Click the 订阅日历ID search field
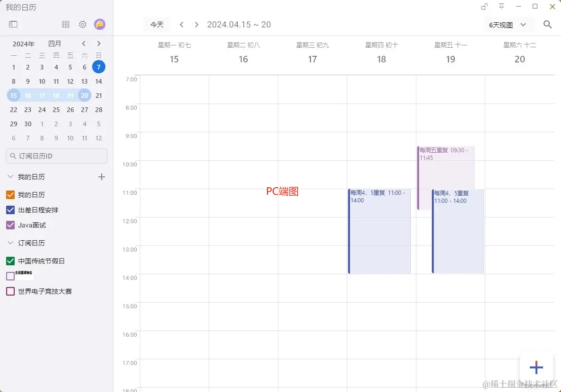Screen dimensions: 561x392 point(56,156)
